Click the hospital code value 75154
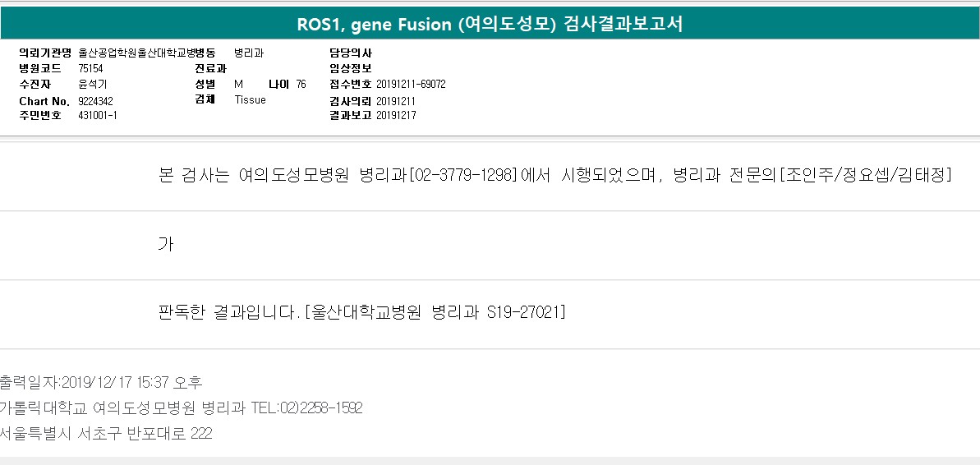Screen dimensions: 980x465 click(x=90, y=69)
